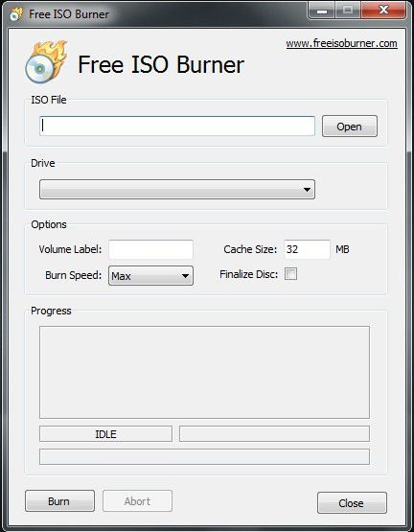Expand the Drive dropdown
414x532 pixels.
tap(177, 190)
